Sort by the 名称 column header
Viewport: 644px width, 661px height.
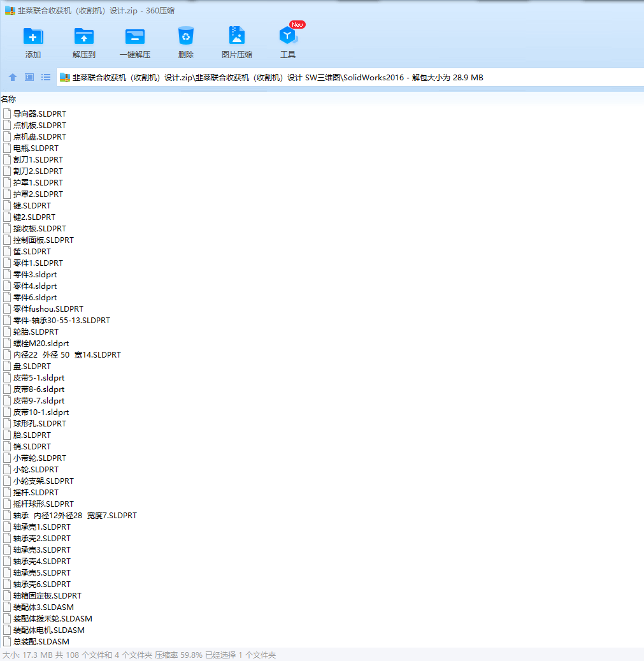pyautogui.click(x=8, y=99)
